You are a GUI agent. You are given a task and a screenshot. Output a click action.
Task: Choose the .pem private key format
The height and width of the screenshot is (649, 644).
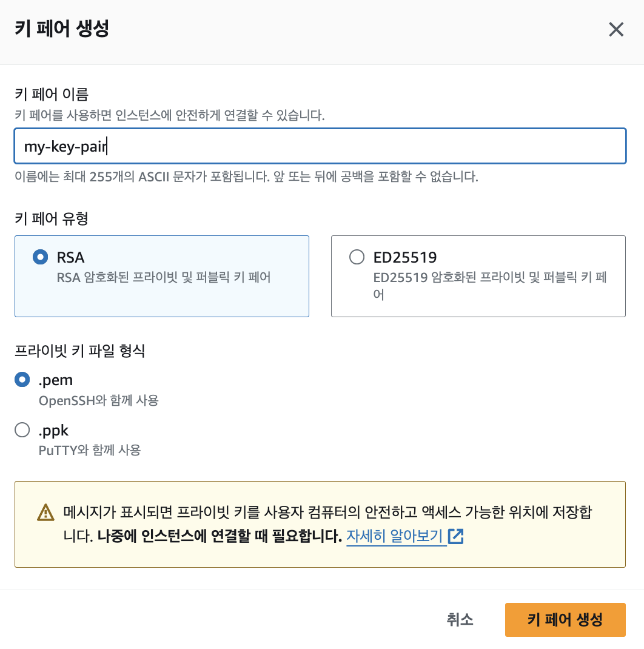click(21, 379)
